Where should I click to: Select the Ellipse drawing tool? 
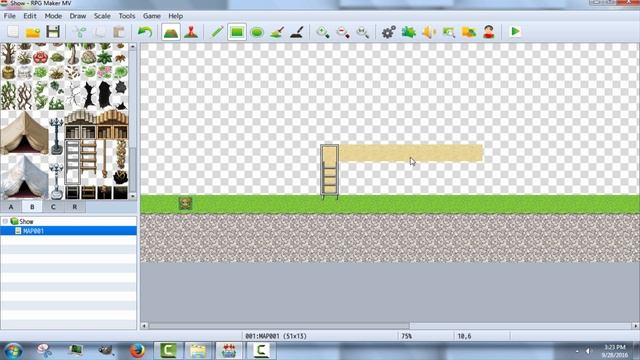pos(257,32)
